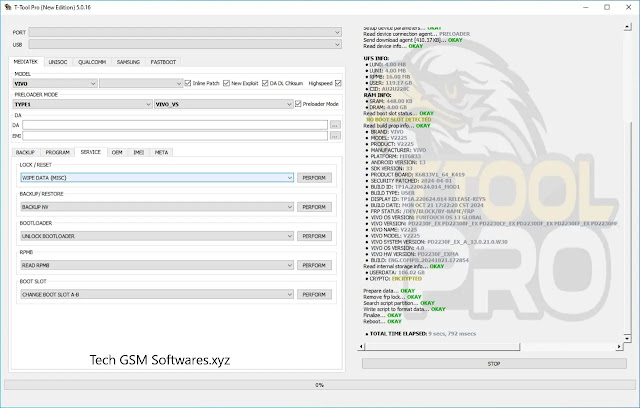Image resolution: width=640 pixels, height=408 pixels.
Task: Switch to the BACKUP tab
Action: click(x=25, y=152)
